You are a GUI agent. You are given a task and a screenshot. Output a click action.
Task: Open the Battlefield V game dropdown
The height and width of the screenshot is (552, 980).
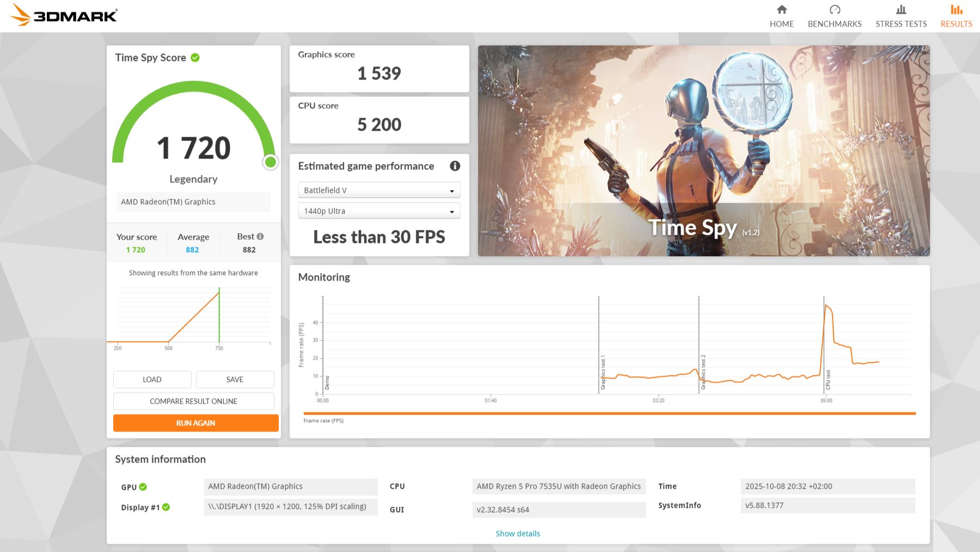(379, 190)
